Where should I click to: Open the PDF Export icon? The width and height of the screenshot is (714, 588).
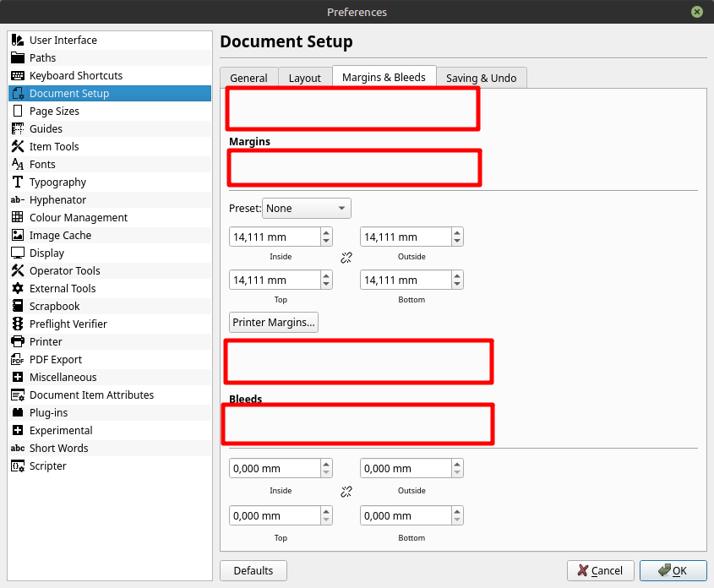(x=17, y=360)
